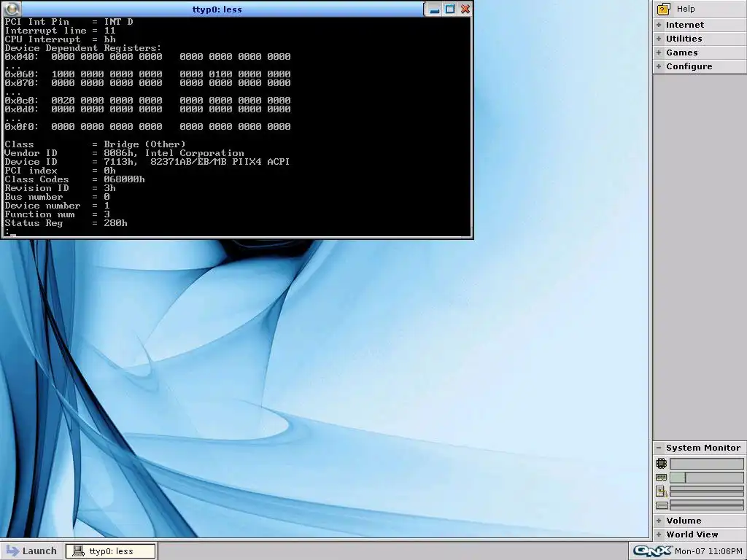747x560 pixels.
Task: Click the World View shelf label
Action: point(692,534)
